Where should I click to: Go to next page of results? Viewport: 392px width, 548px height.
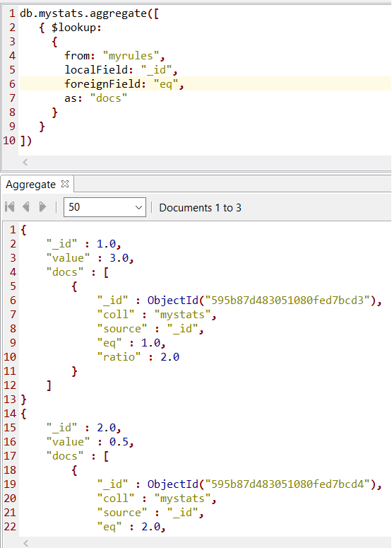point(42,207)
